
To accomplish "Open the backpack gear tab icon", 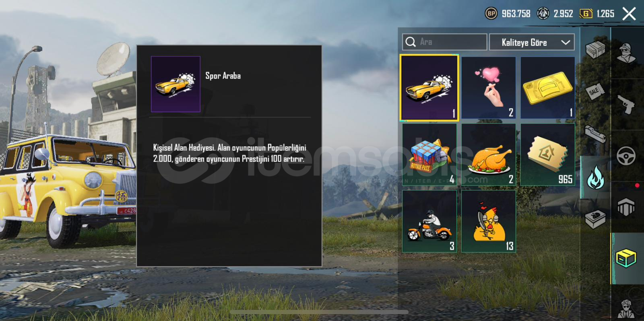I will 626,208.
